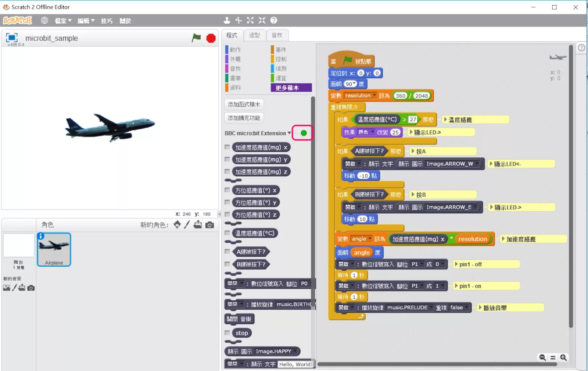Image resolution: width=588 pixels, height=371 pixels.
Task: Switch to the 造型 costumes tab
Action: [x=254, y=35]
